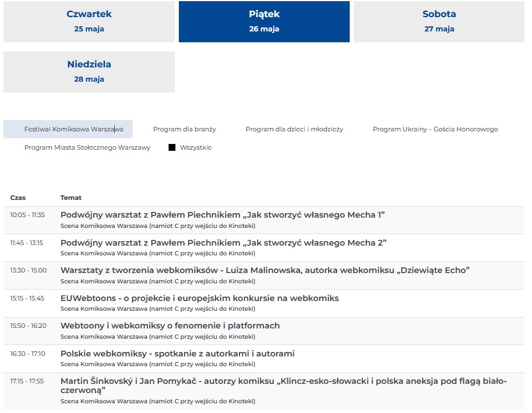
Task: Open the Mecha 1 workshop event
Action: (222, 215)
